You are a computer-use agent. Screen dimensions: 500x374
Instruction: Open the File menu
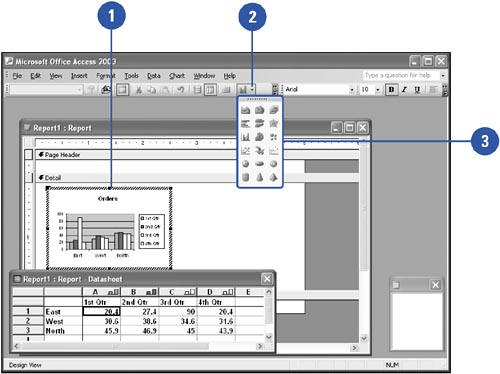coord(17,76)
